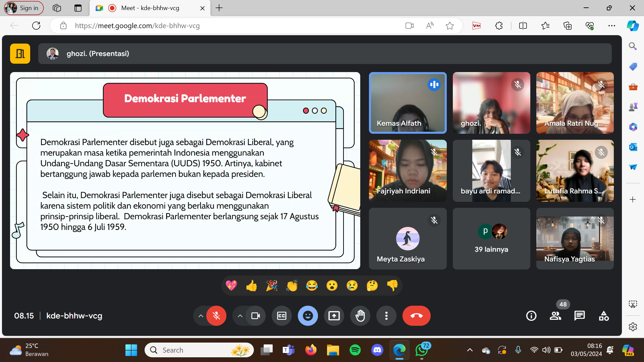Leave the call with the red hang-up button

point(416,316)
